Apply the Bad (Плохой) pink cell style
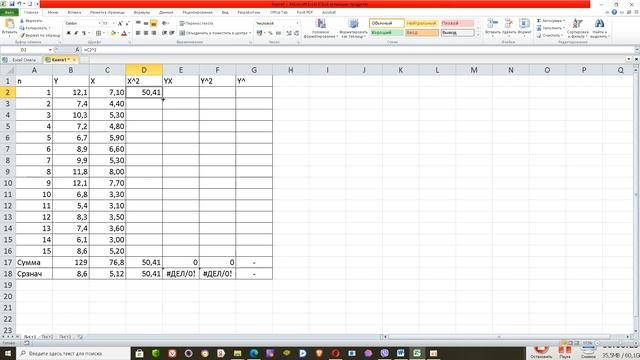The height and width of the screenshot is (360, 640). [x=457, y=23]
